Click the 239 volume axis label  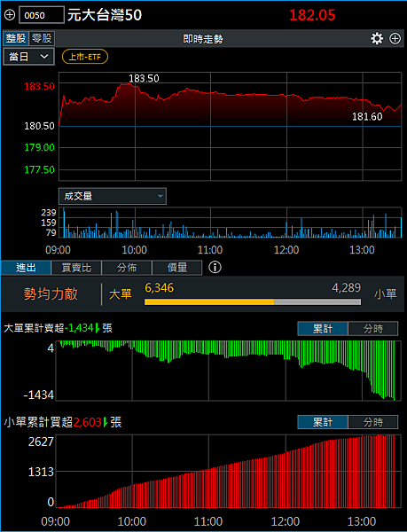49,213
